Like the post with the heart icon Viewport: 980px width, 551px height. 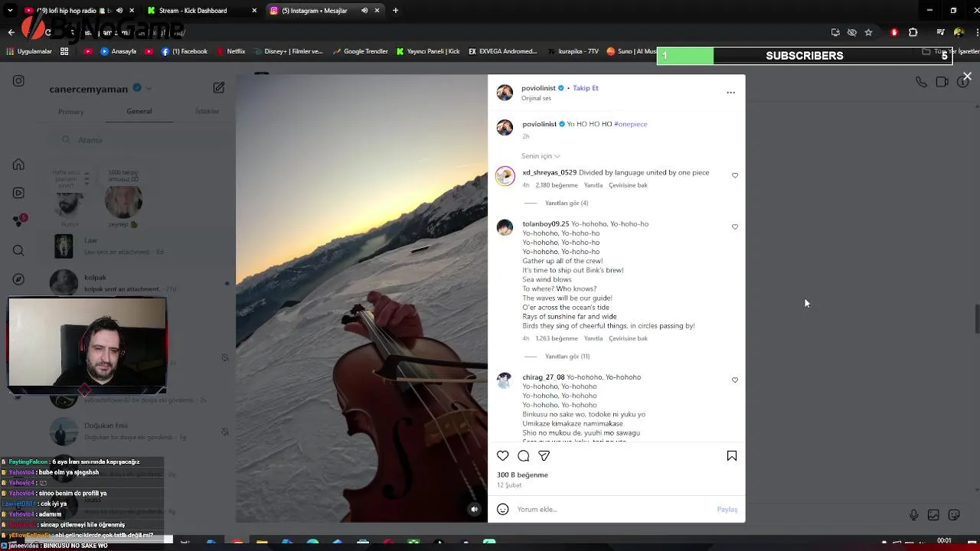(503, 456)
